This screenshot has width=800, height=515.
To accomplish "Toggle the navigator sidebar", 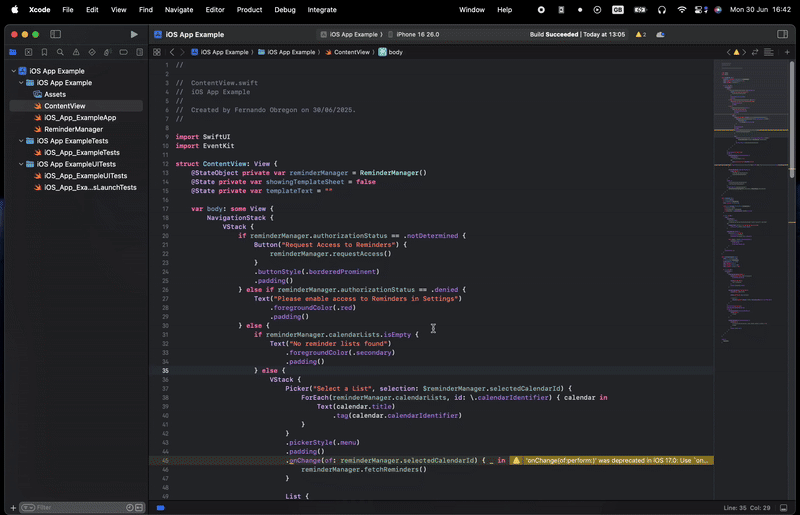I will point(56,34).
